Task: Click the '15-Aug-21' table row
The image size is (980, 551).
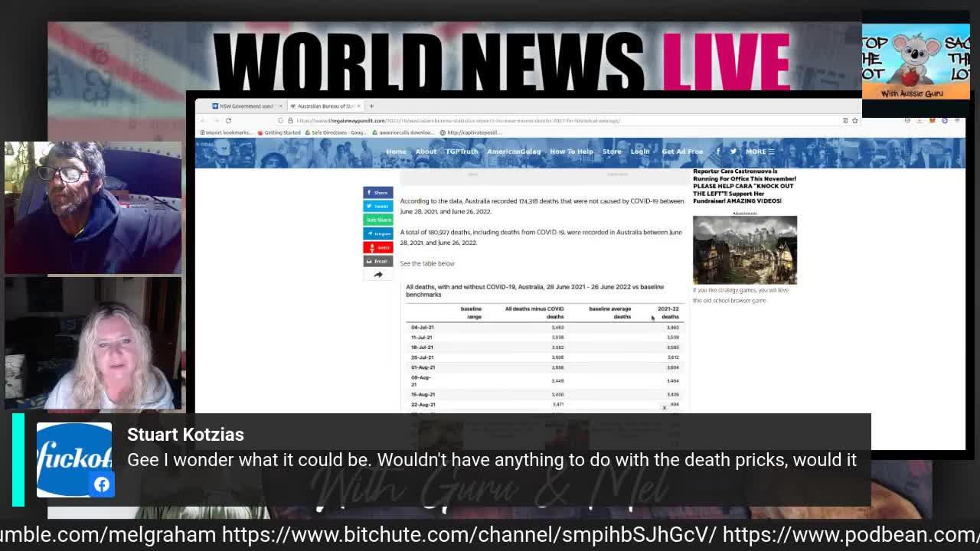Action: point(544,395)
